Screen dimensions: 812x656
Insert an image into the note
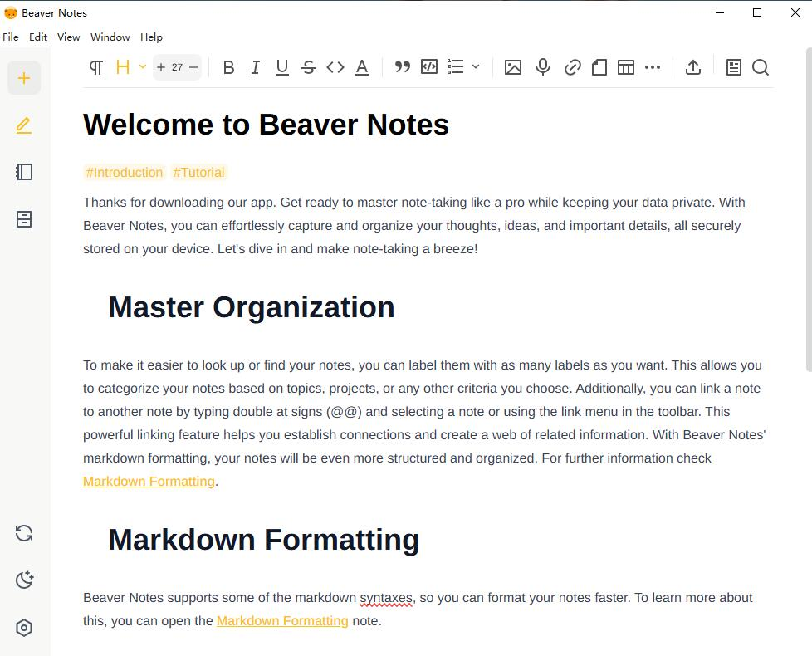(x=513, y=68)
